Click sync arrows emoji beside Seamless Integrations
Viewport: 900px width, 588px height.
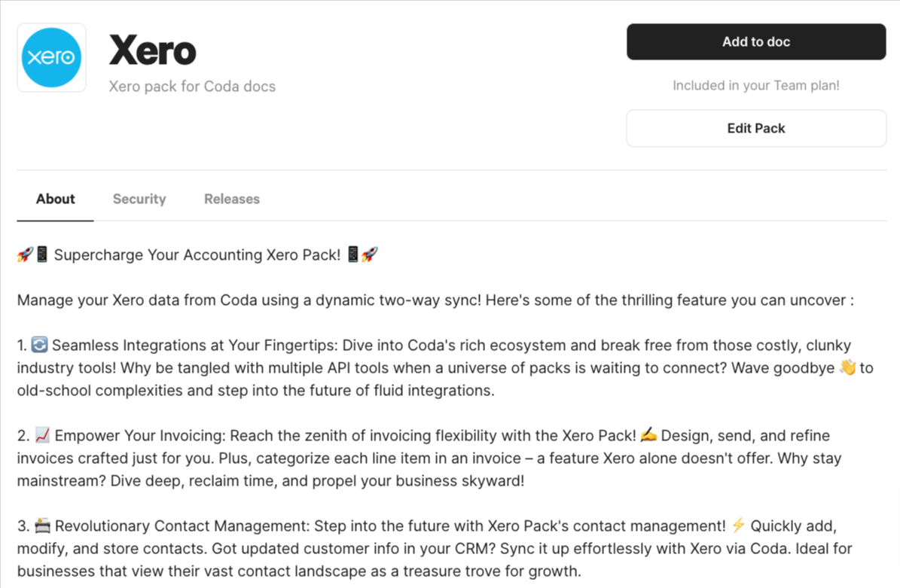coord(40,346)
